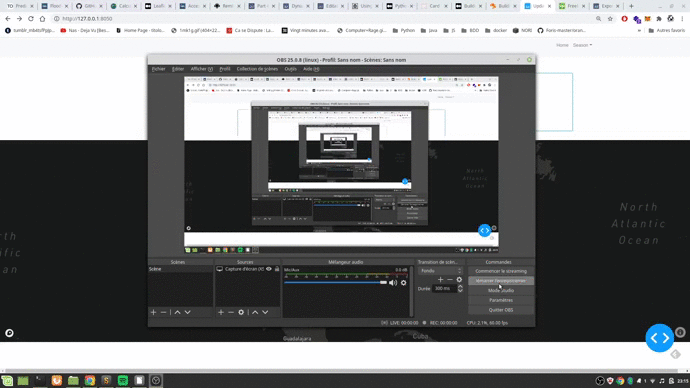
Task: Move the scene down with the Scènes down arrow
Action: point(187,312)
